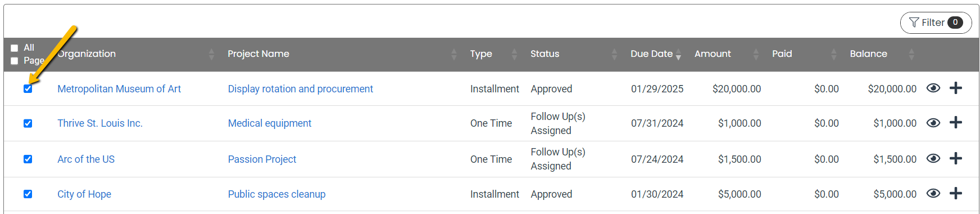This screenshot has height=214, width=980.
Task: Uncheck the City of Hope row checkbox
Action: pyautogui.click(x=28, y=194)
